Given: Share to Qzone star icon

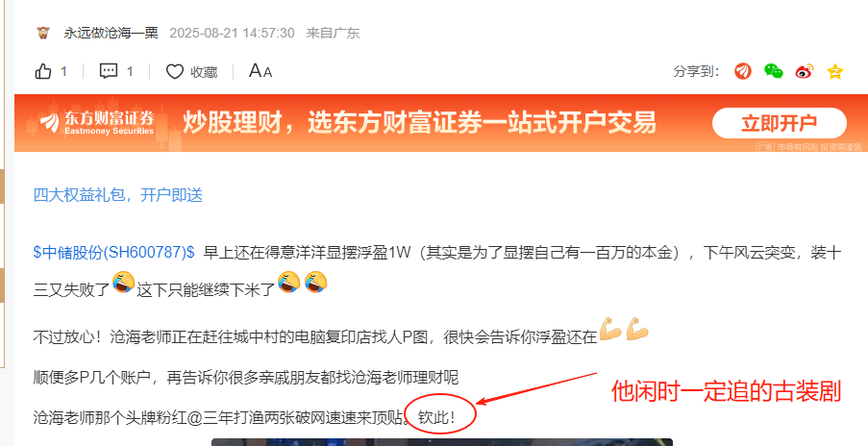Looking at the screenshot, I should point(834,71).
